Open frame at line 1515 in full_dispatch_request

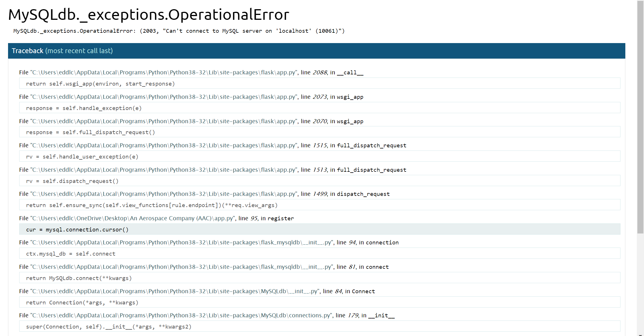[213, 145]
